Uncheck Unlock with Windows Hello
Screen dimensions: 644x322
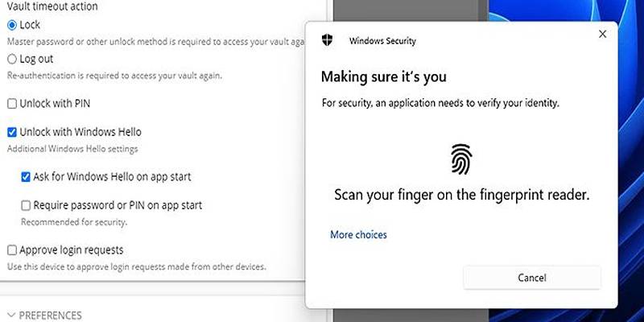click(12, 132)
